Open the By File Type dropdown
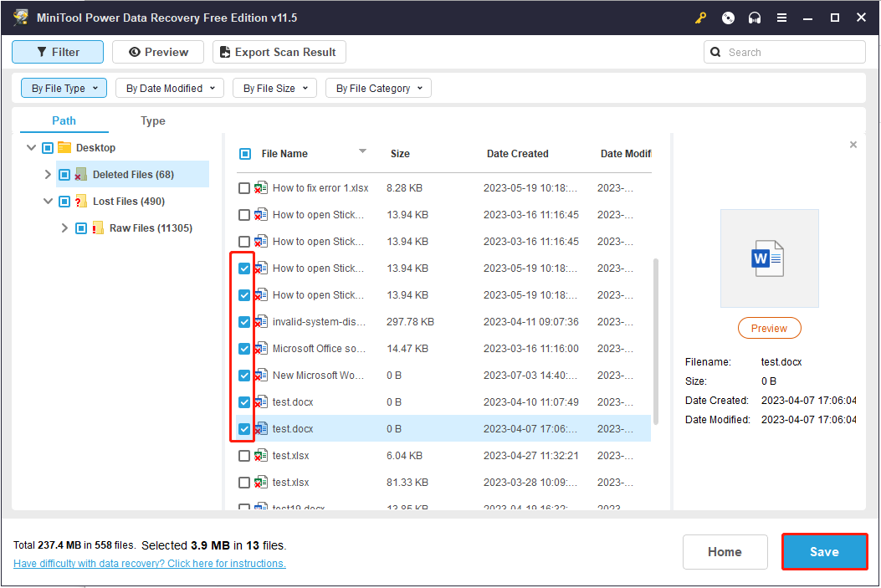The image size is (881, 588). click(64, 88)
